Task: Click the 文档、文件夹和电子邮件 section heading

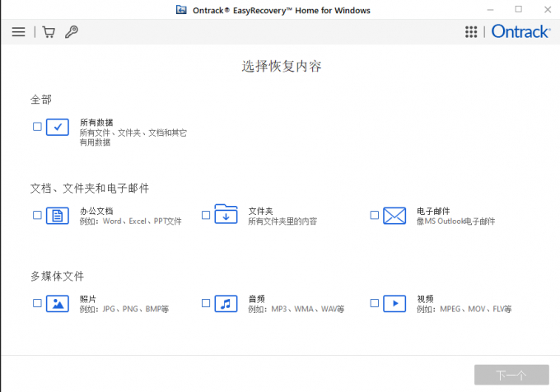Action: tap(90, 188)
